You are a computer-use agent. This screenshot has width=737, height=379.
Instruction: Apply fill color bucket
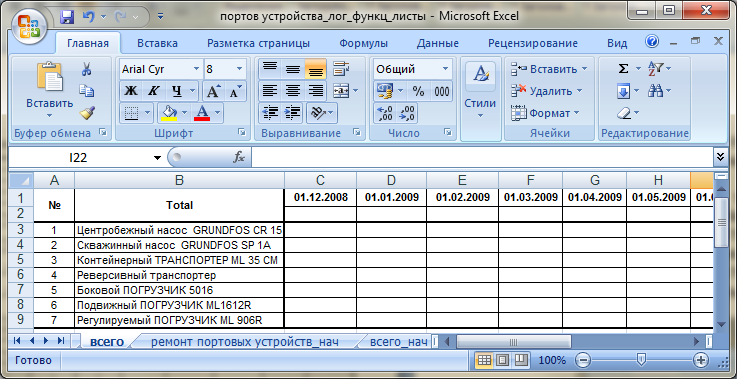[169, 113]
